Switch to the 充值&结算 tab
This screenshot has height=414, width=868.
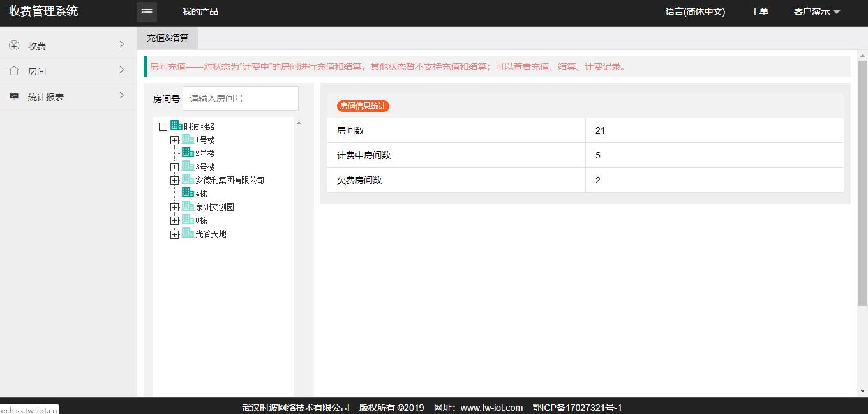(x=167, y=38)
